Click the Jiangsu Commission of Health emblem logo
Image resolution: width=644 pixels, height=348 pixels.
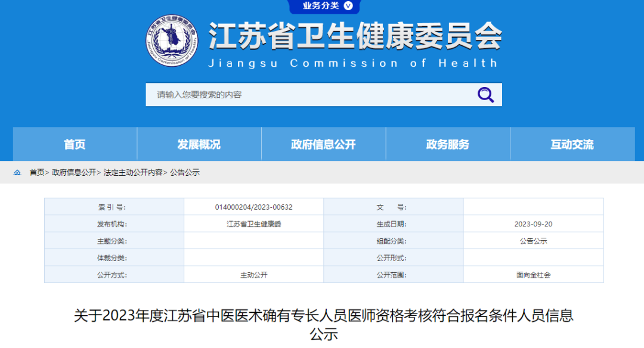[172, 41]
